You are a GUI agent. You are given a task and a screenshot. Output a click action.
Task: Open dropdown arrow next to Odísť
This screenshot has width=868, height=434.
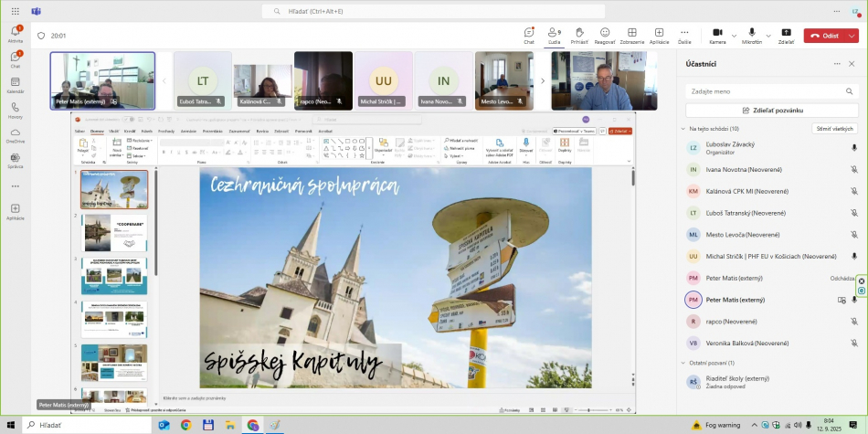pos(852,36)
